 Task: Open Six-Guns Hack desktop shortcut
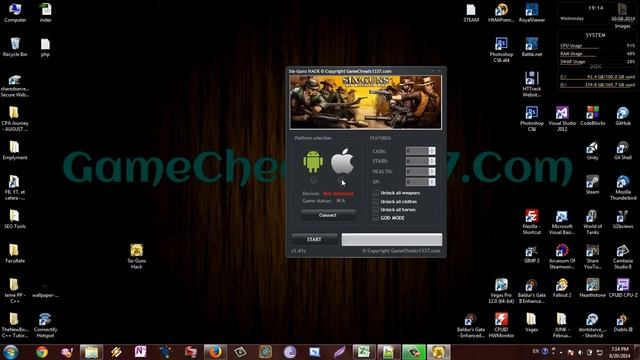pyautogui.click(x=137, y=256)
